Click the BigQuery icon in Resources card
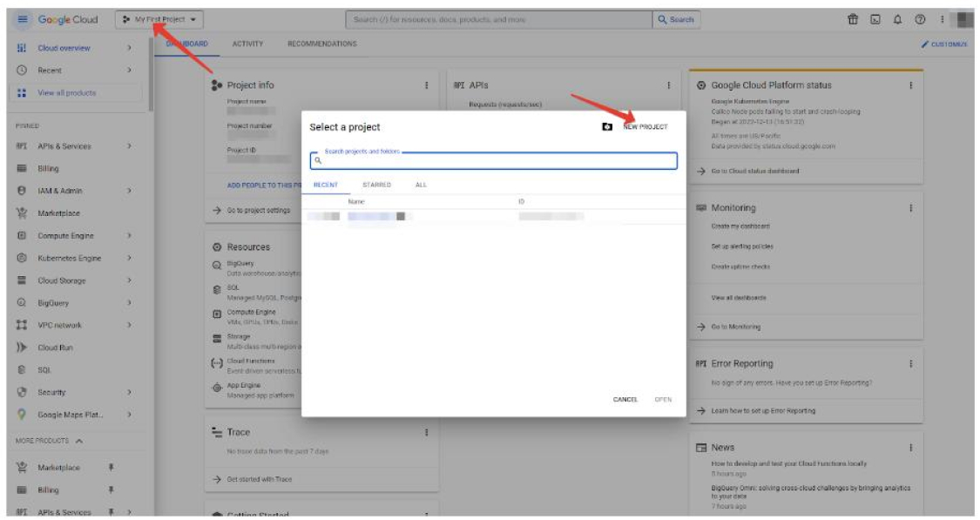This screenshot has width=980, height=520. pos(217,265)
